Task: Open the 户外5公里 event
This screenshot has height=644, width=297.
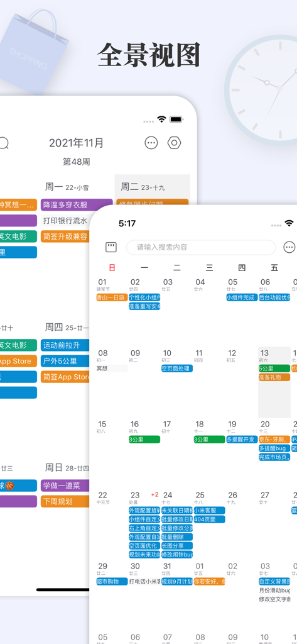Action: coord(66,361)
